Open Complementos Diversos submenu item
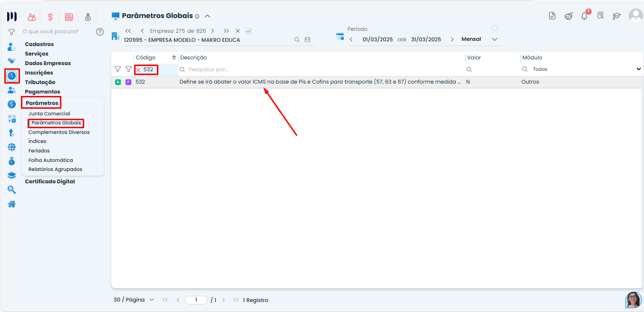This screenshot has width=644, height=312. (59, 132)
